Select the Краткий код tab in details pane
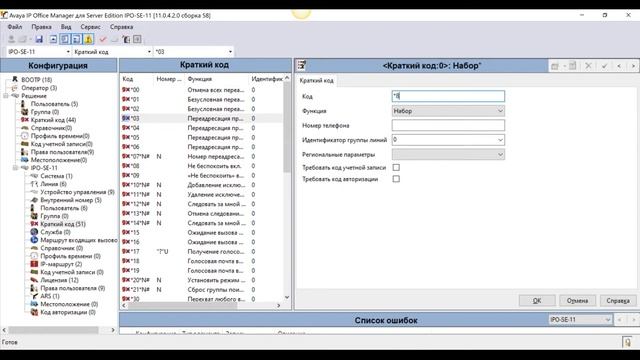This screenshot has height=360, width=640. point(316,80)
